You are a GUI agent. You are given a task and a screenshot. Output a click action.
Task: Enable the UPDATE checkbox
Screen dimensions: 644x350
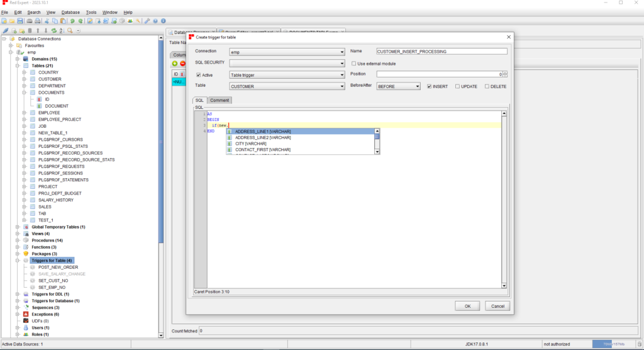click(457, 86)
